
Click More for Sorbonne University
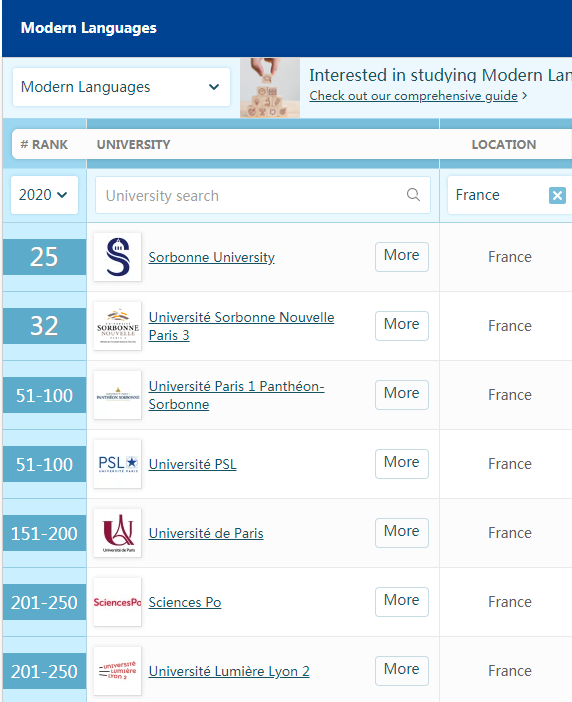tap(402, 257)
